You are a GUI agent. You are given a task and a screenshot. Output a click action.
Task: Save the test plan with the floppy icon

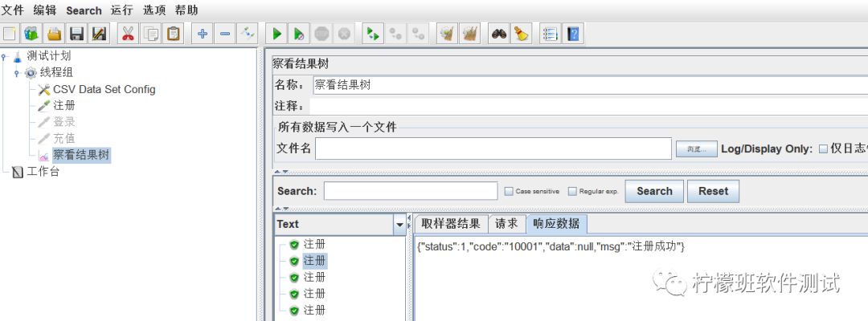(76, 35)
